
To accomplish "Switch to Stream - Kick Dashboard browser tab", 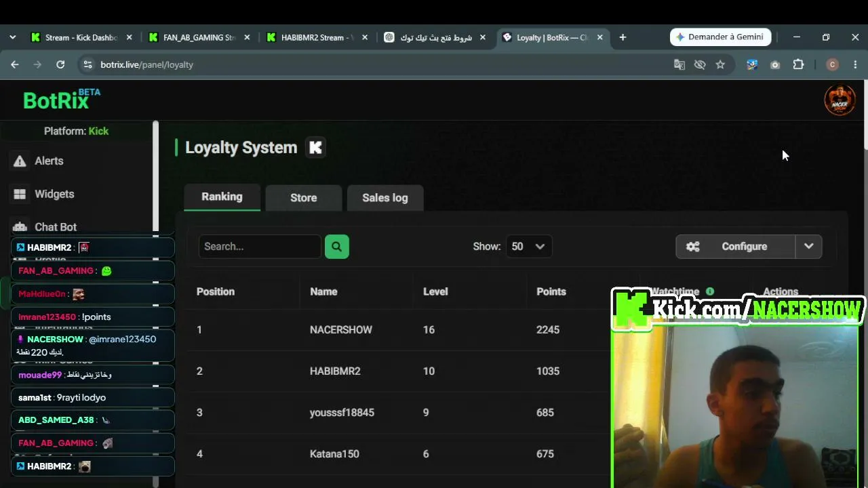I will click(81, 37).
